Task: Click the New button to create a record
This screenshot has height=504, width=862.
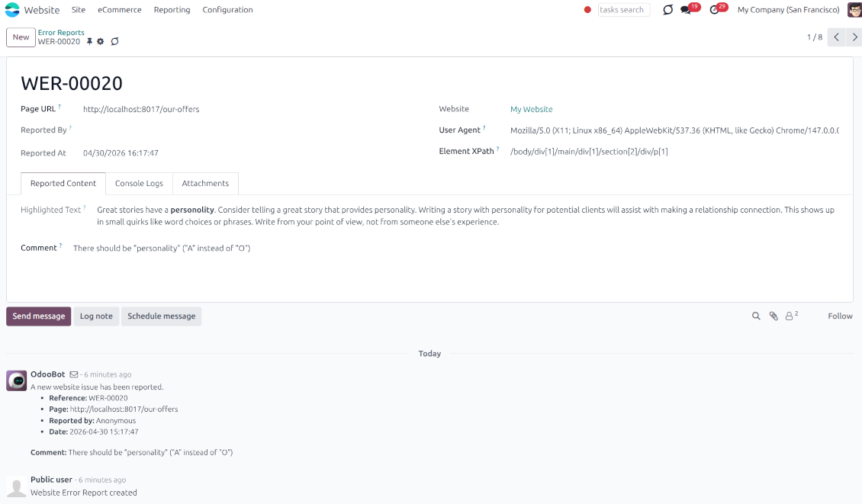Action: pyautogui.click(x=21, y=37)
